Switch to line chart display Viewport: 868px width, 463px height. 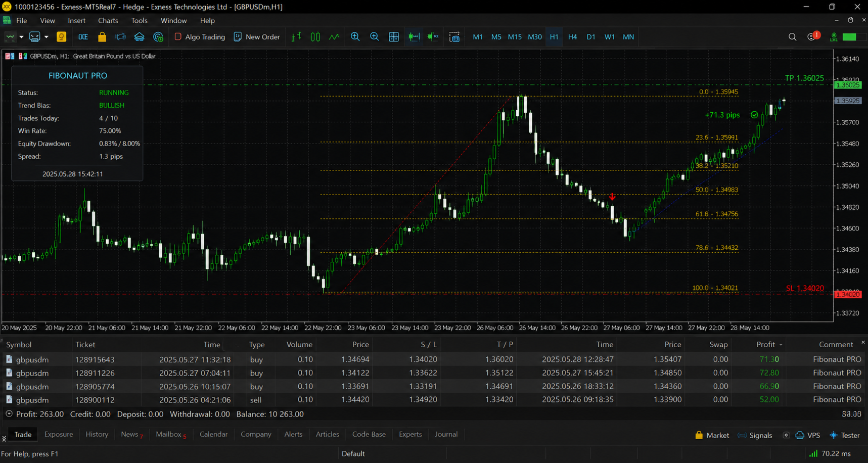pos(334,37)
